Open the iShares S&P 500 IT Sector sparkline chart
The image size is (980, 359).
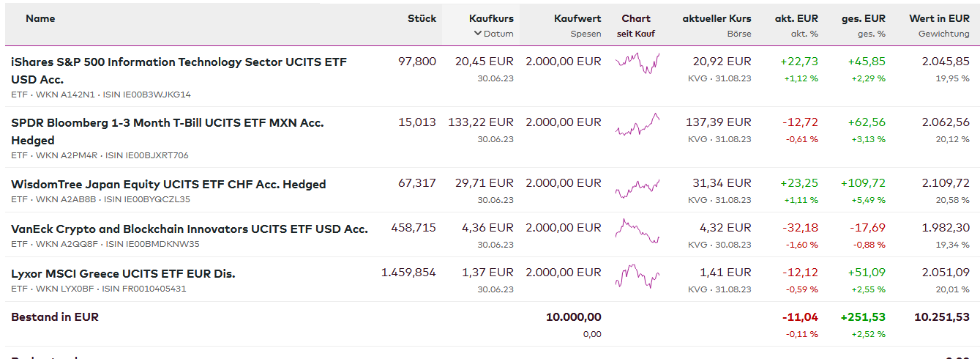(637, 63)
